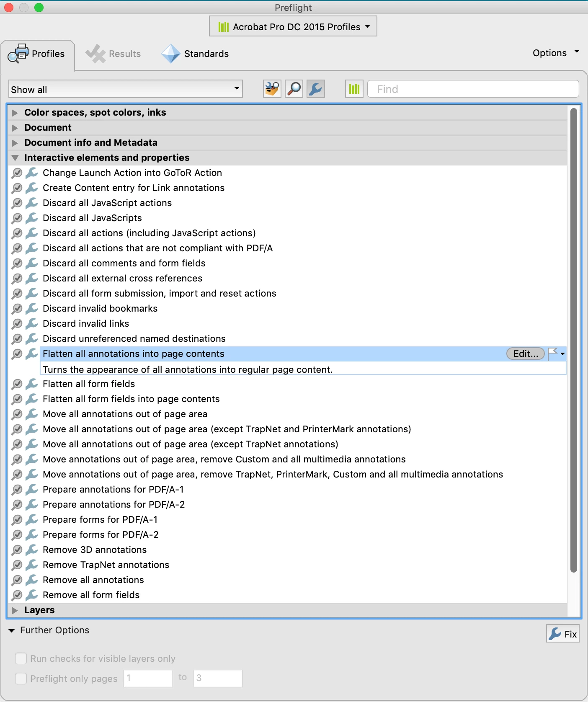Select the profiles toolbox icon

tap(272, 89)
